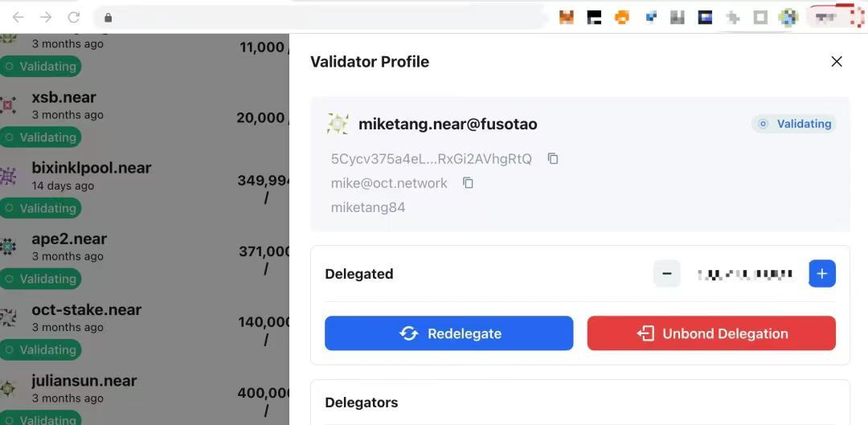Open the MetaMask fox extension icon

click(x=567, y=18)
